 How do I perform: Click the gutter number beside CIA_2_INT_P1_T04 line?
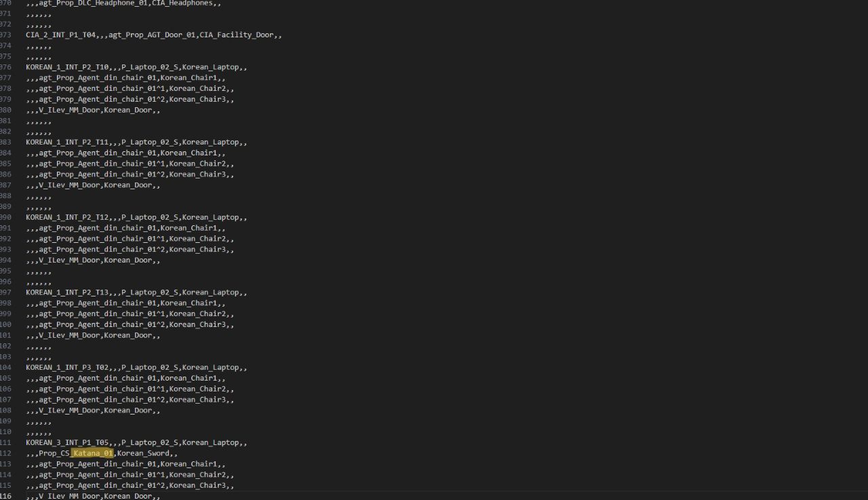[5, 35]
